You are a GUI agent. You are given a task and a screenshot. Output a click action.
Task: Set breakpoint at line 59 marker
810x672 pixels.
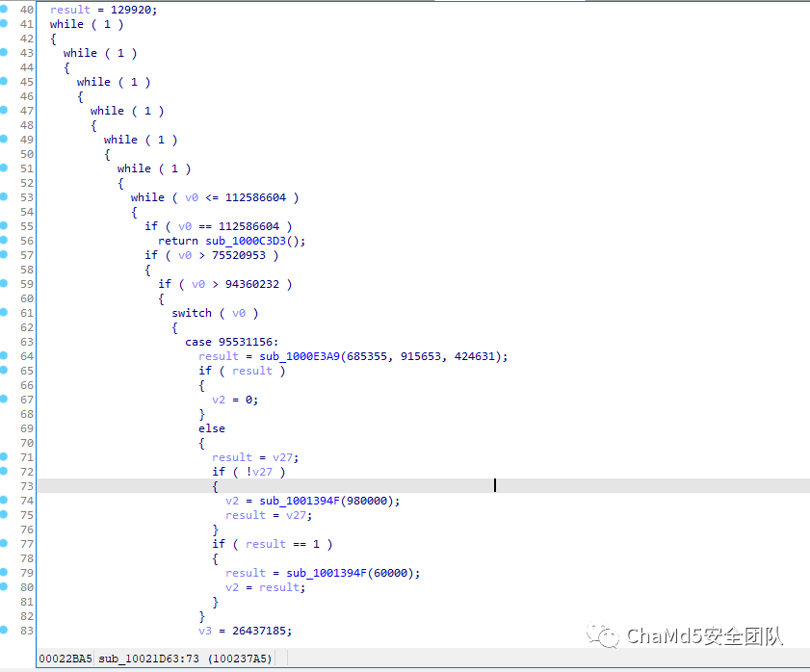[x=3, y=283]
